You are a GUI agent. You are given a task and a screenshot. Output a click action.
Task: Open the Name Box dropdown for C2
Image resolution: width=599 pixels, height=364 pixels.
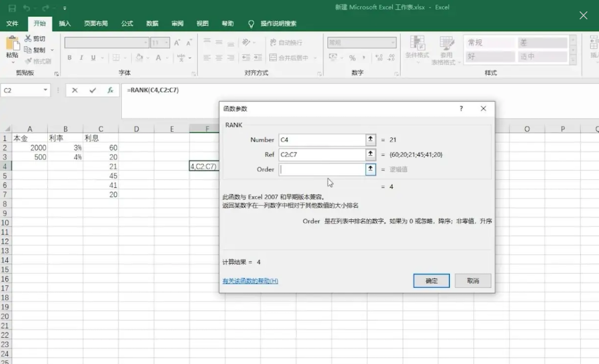[45, 90]
